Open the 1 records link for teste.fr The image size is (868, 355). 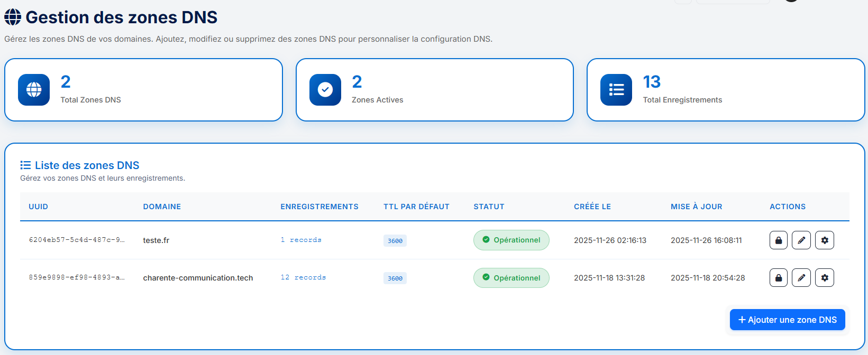pyautogui.click(x=301, y=240)
